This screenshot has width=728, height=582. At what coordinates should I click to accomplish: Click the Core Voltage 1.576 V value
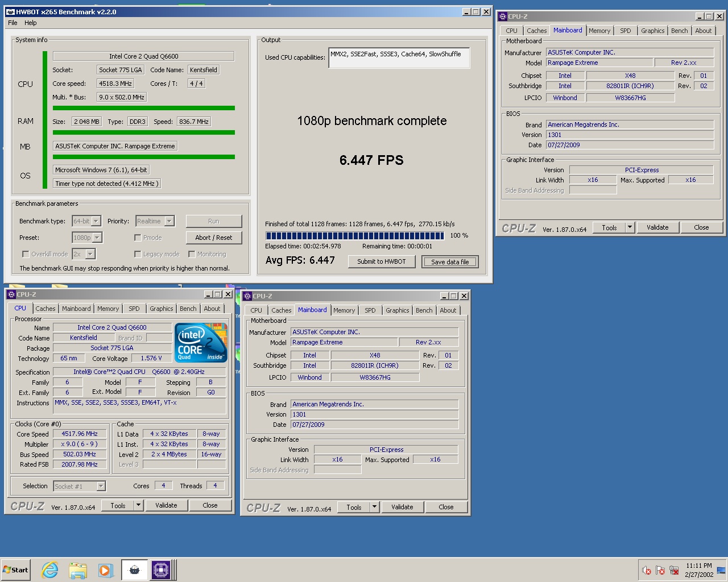pyautogui.click(x=151, y=358)
